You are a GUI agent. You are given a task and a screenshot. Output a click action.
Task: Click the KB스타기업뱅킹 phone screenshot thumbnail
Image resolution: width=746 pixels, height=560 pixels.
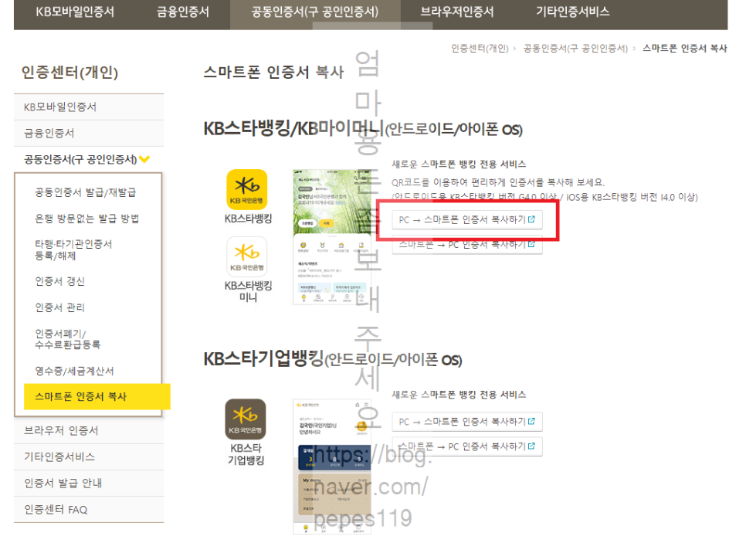(332, 467)
